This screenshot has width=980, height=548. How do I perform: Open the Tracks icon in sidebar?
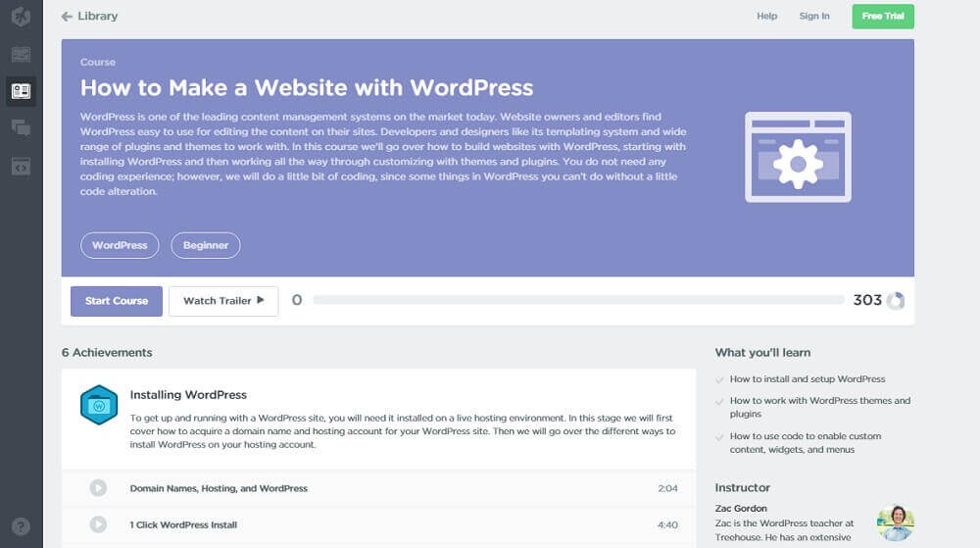[21, 54]
